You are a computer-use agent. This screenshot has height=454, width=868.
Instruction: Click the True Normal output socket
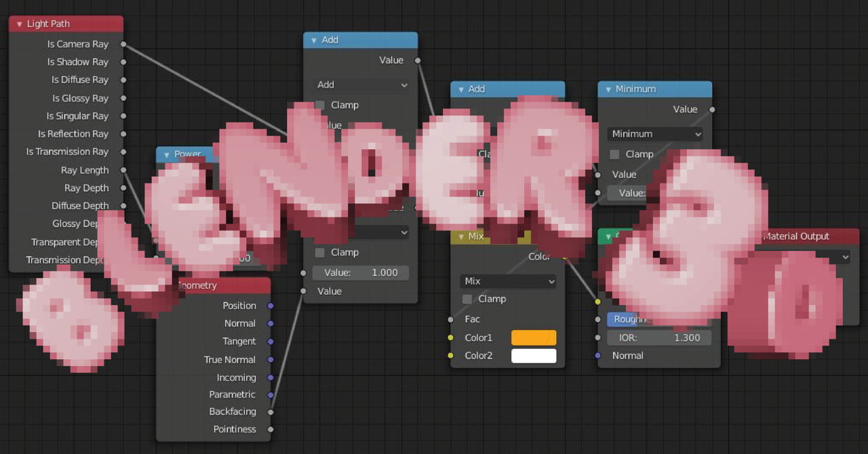coord(271,360)
